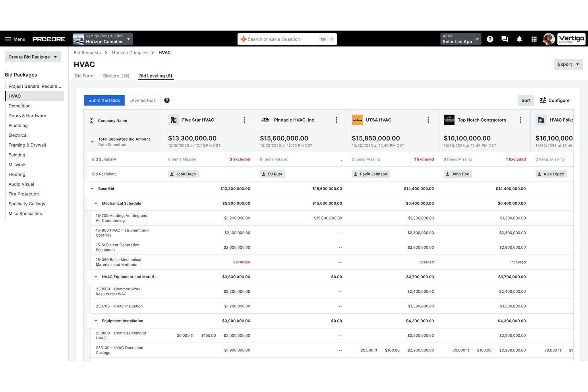588x392 pixels.
Task: Click Pinnacle '9 Items Missing' text
Action: coord(274,159)
